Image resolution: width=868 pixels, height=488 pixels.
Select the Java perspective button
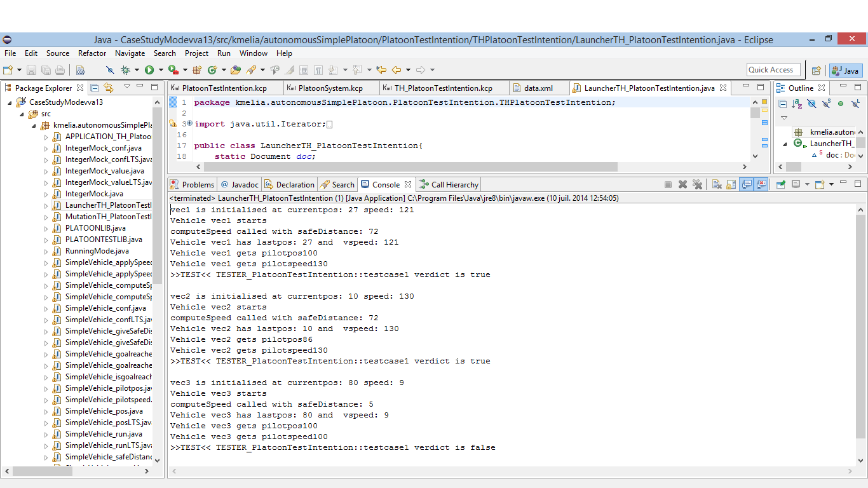point(846,71)
